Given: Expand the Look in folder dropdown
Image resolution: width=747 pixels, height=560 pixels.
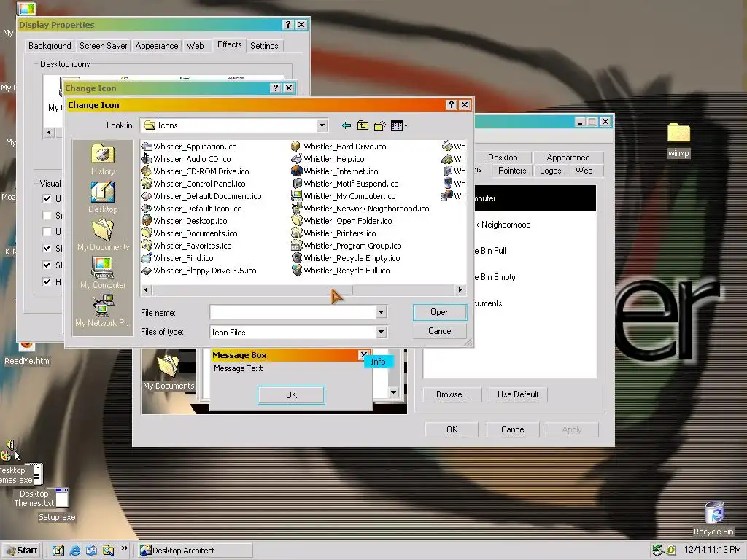Looking at the screenshot, I should pyautogui.click(x=322, y=125).
